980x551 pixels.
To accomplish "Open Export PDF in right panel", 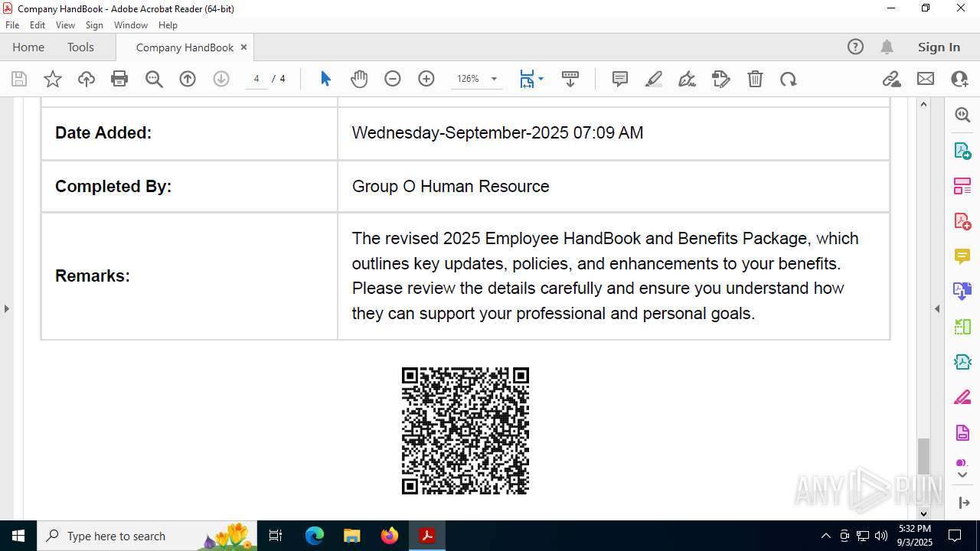I will click(x=962, y=151).
